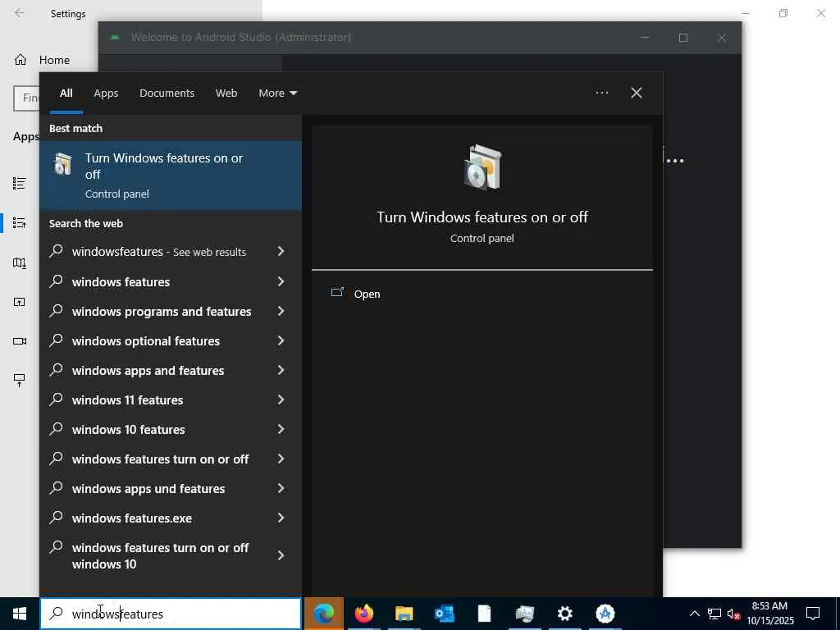The height and width of the screenshot is (630, 840).
Task: Open Turn Windows features on or off result
Action: click(171, 176)
